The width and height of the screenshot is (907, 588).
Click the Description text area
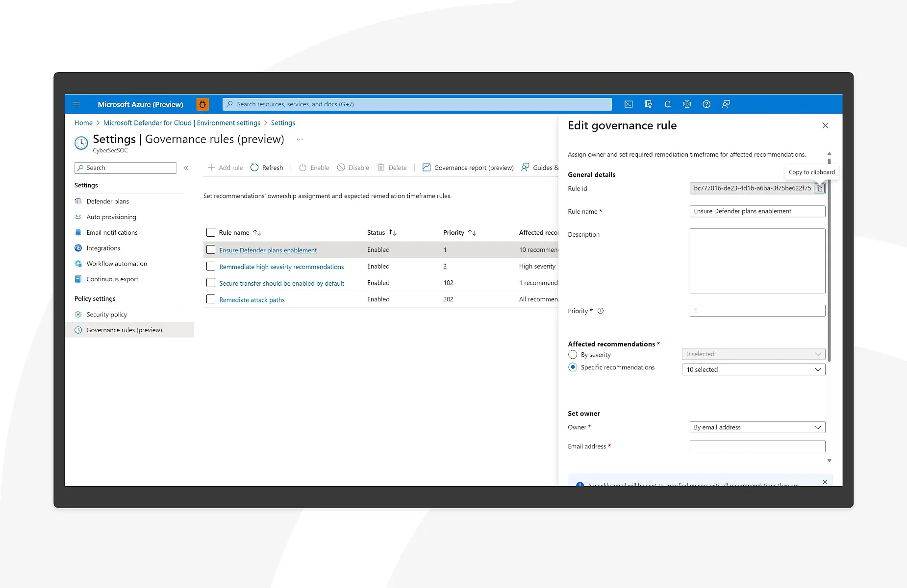tap(757, 261)
